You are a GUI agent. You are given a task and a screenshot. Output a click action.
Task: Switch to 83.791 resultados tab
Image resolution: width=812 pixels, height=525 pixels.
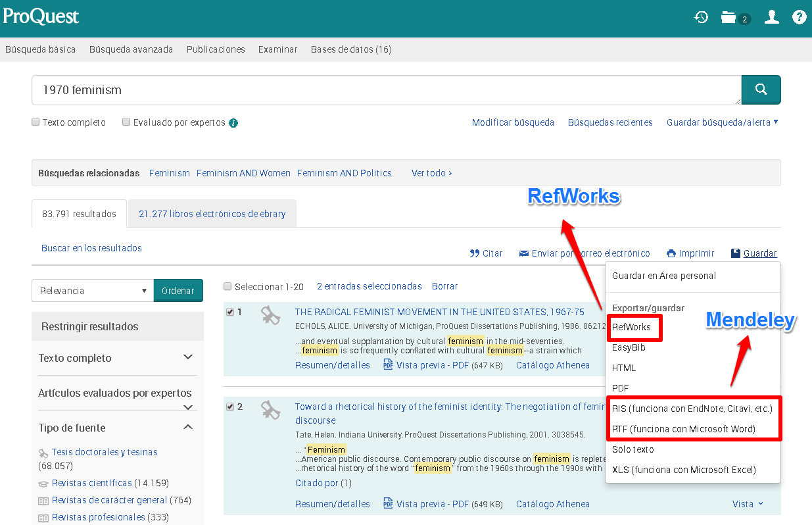point(79,214)
